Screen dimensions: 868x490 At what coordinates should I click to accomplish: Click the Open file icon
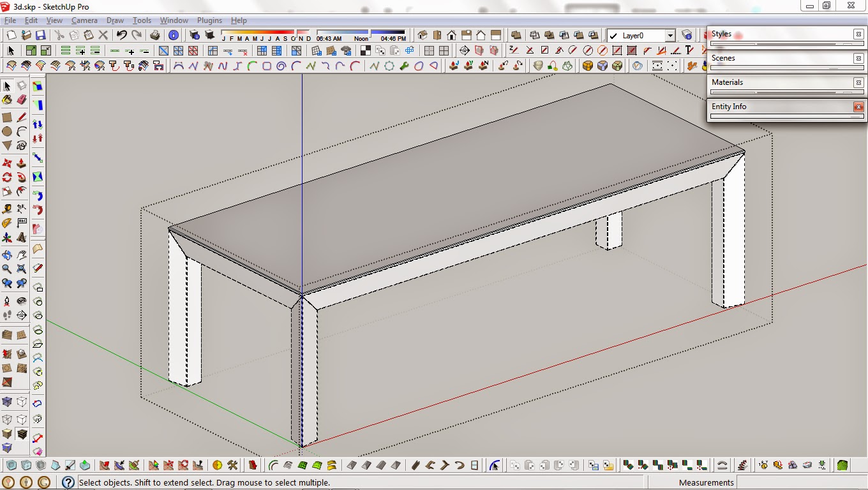click(x=26, y=35)
